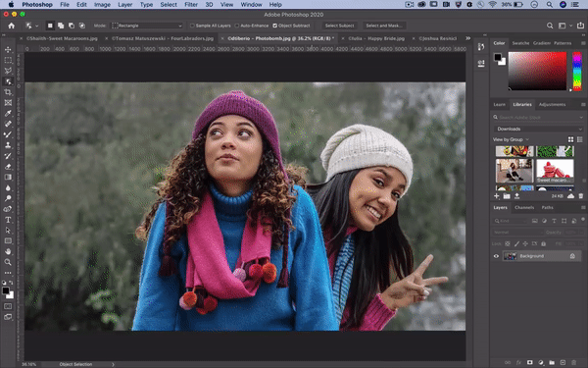Open Color panel options menu
Screen dimensions: 588x368
(583, 43)
